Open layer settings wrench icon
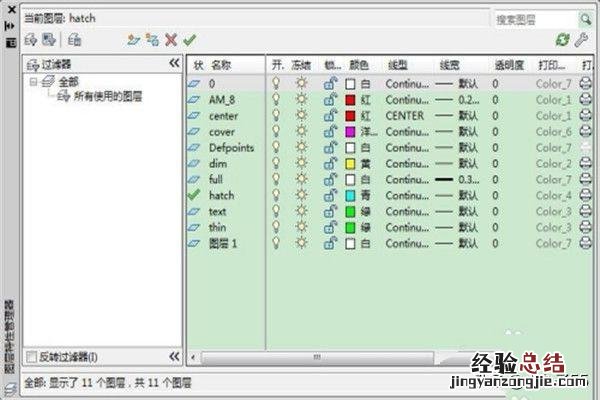The height and width of the screenshot is (400, 600). point(582,40)
